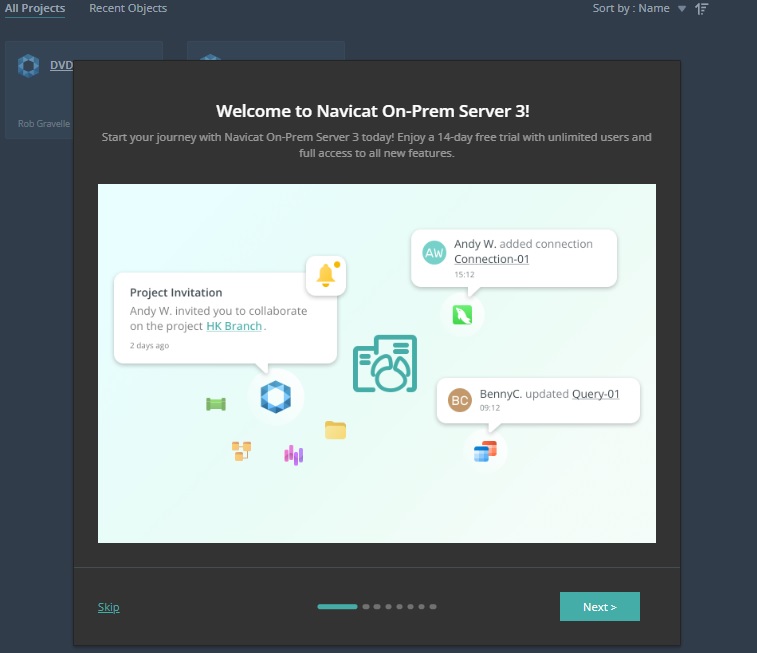The height and width of the screenshot is (653, 757).
Task: Click the AW avatar circle
Action: click(434, 253)
